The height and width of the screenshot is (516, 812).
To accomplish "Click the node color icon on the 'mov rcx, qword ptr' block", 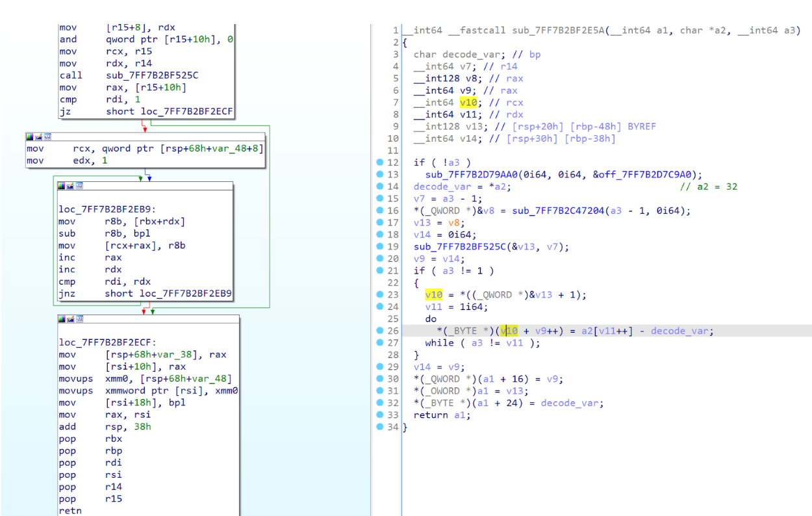I will 30,137.
